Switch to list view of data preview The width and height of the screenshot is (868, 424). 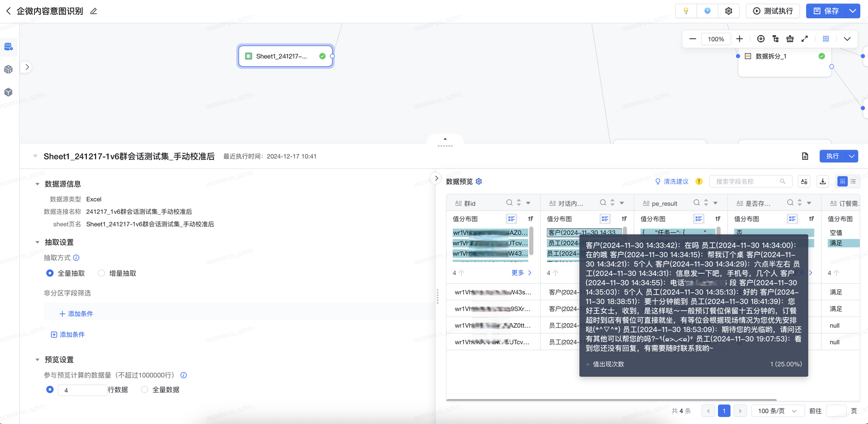click(x=853, y=182)
